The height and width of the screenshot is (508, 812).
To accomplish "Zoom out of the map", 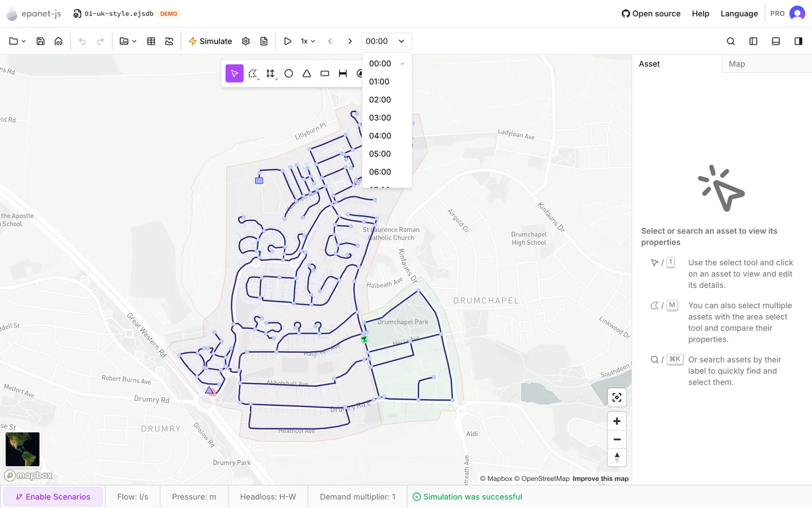I will pos(617,439).
